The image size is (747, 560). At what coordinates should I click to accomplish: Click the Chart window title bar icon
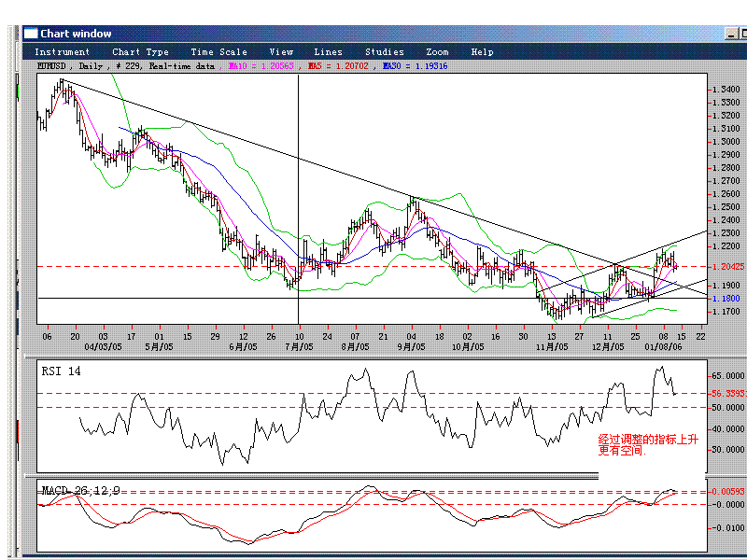(31, 35)
